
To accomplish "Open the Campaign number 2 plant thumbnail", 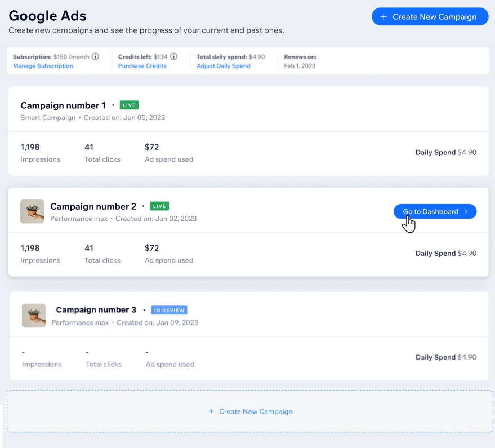I will (x=32, y=211).
